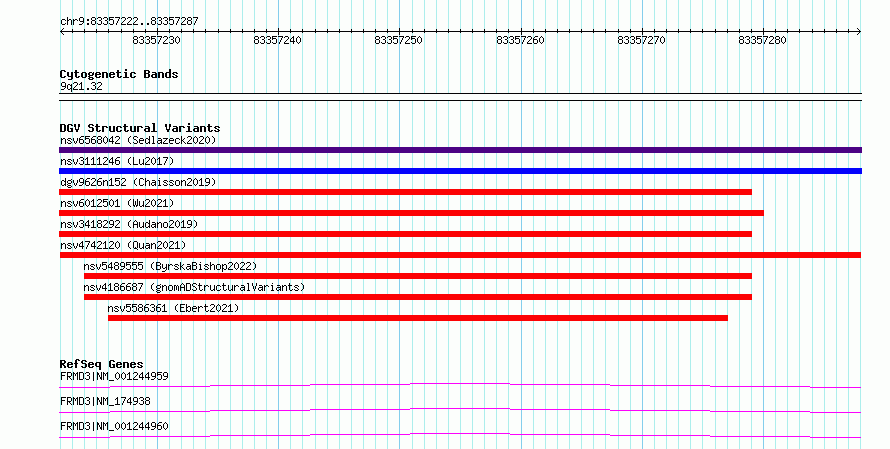The width and height of the screenshot is (890, 449).
Task: Click the FRMD3|NM_174938 gene label
Action: 105,401
